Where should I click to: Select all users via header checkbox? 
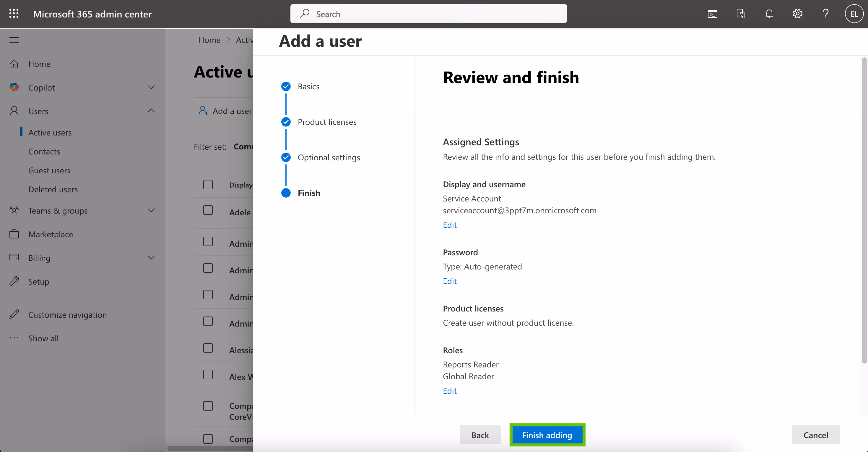[208, 185]
